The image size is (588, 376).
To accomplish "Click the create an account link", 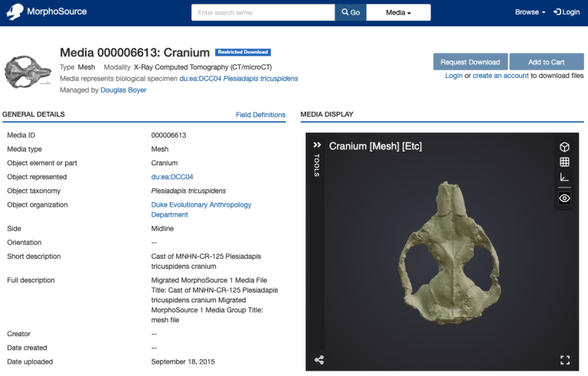I will pyautogui.click(x=501, y=76).
